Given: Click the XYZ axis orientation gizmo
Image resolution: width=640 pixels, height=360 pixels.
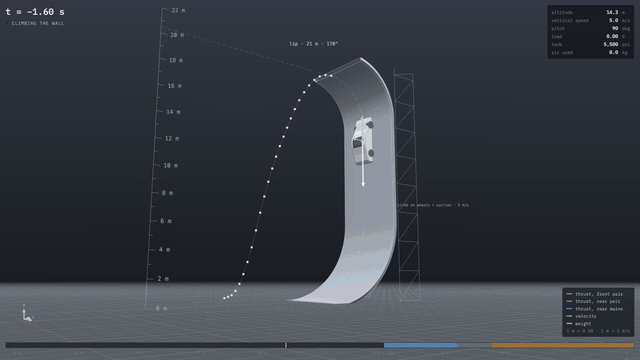Looking at the screenshot, I should tap(28, 313).
